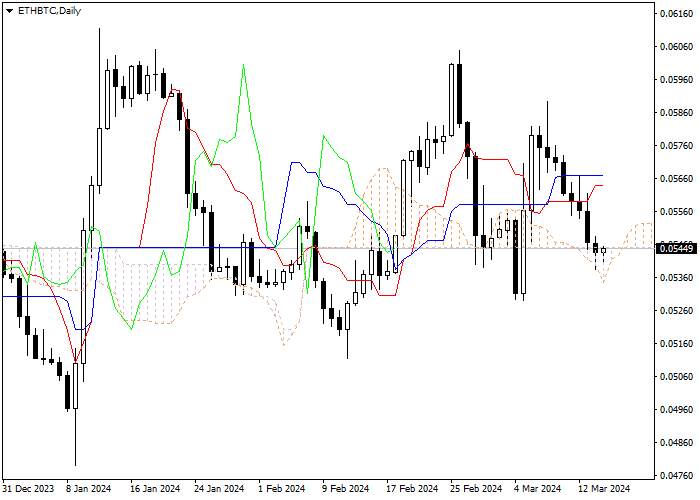The image size is (700, 500).
Task: Select the 9 Feb 2024 date label
Action: (x=346, y=489)
